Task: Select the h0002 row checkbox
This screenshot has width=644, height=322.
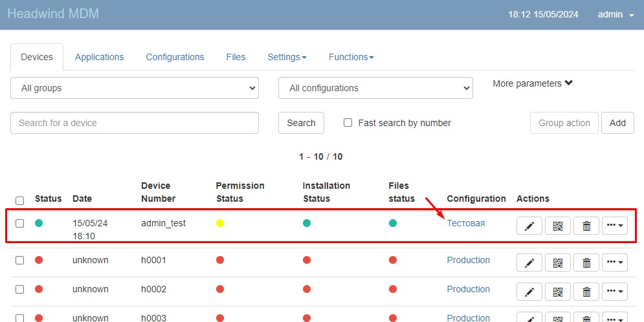Action: click(19, 290)
